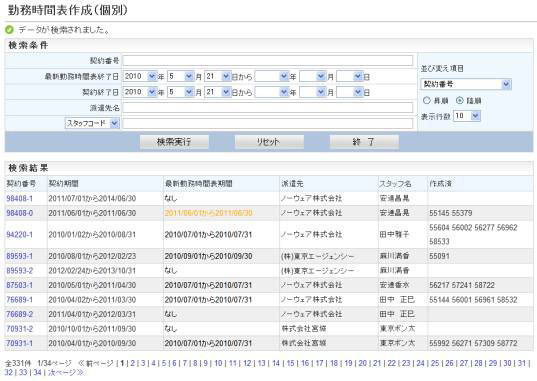Screen dimensions: 537x381
Task: Open contract link 70931-2
Action: pos(20,329)
